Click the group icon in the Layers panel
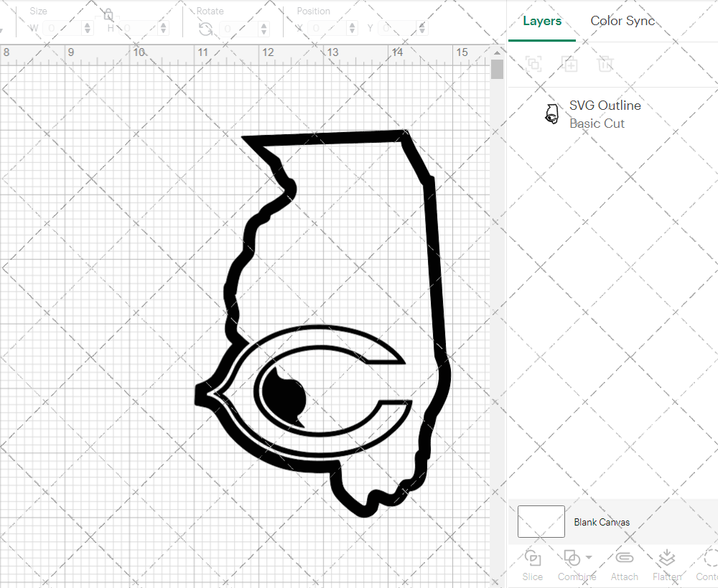Image resolution: width=718 pixels, height=588 pixels. point(533,65)
